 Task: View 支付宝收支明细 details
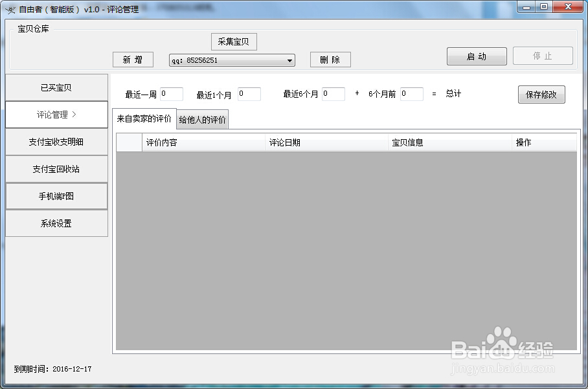point(56,142)
